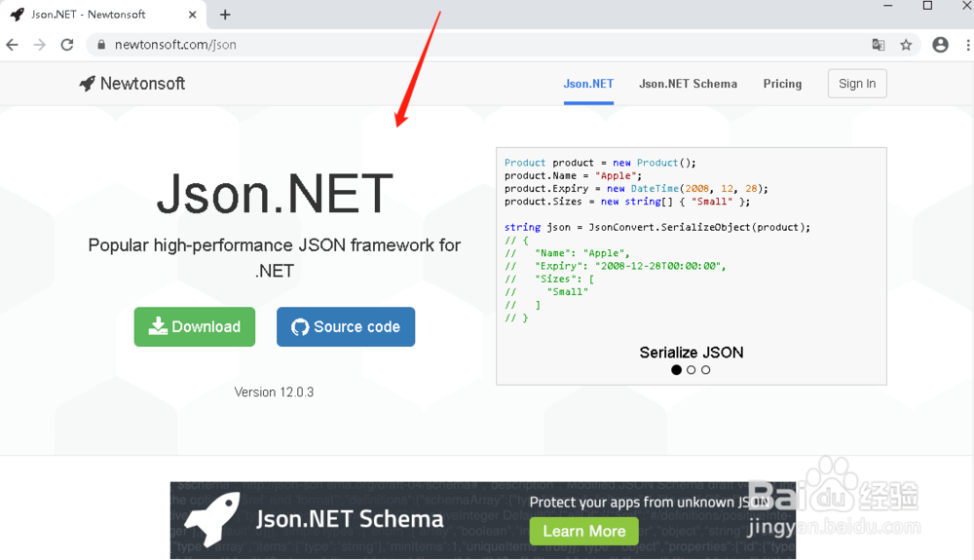Click the padlock site info icon

point(100,45)
